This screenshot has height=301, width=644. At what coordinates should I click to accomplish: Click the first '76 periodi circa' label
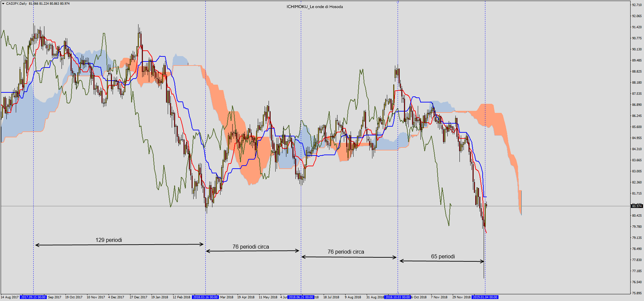point(251,247)
